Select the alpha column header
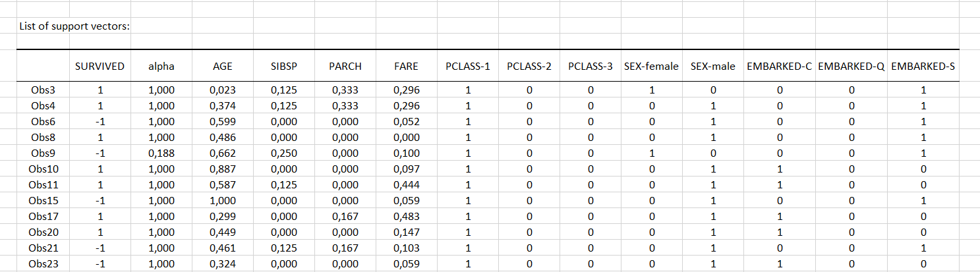Viewport: 980px width, 272px height. click(161, 67)
